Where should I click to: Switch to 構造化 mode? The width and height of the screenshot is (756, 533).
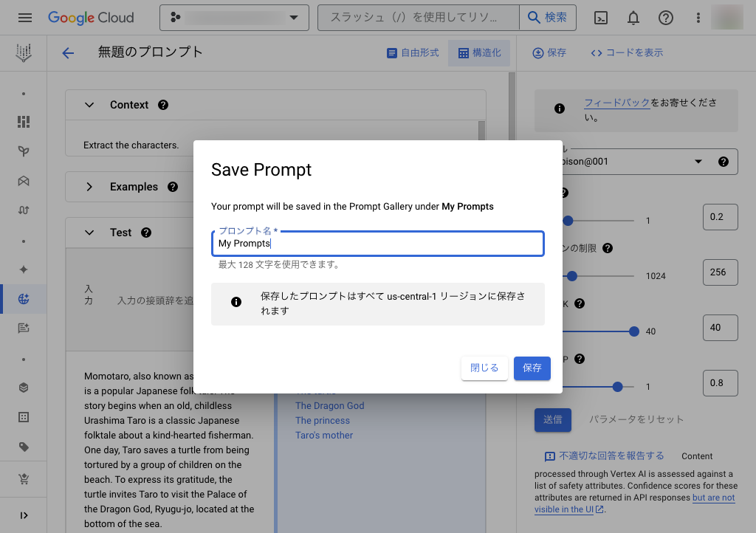pos(479,53)
